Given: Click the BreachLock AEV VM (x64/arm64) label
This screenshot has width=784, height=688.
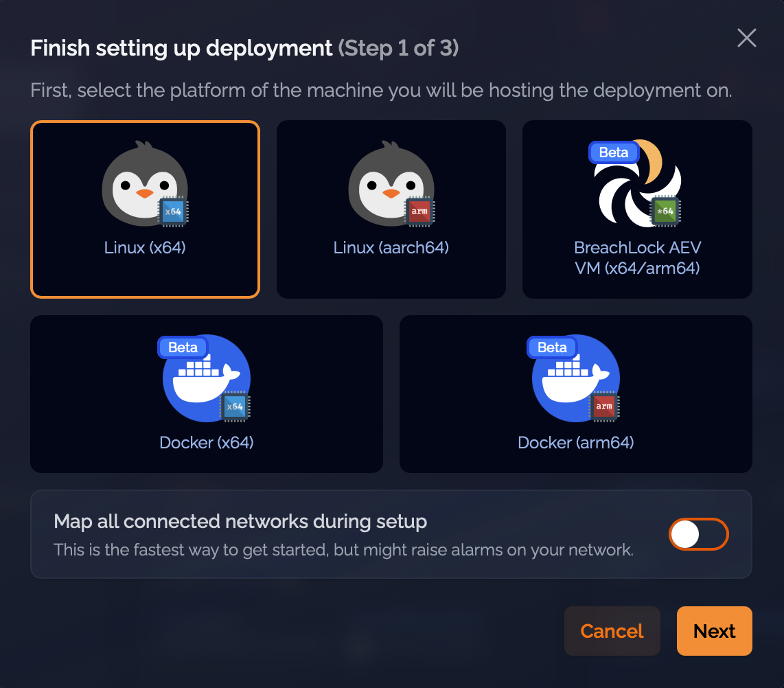Looking at the screenshot, I should (638, 258).
